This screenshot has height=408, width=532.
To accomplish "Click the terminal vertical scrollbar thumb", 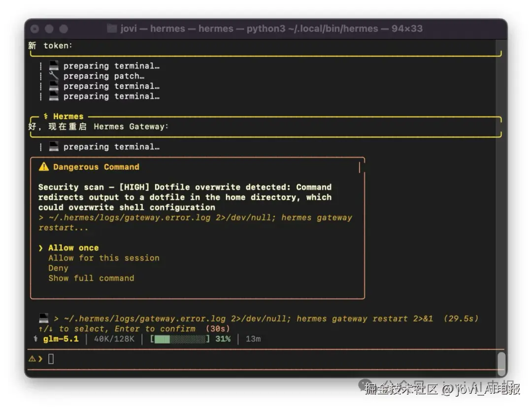I will (501, 364).
